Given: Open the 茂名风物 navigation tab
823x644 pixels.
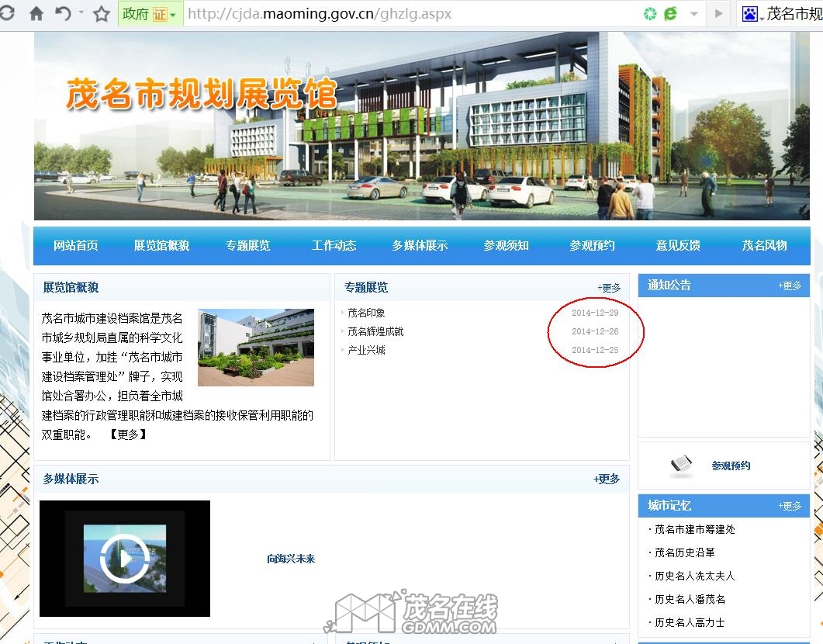Looking at the screenshot, I should click(764, 245).
